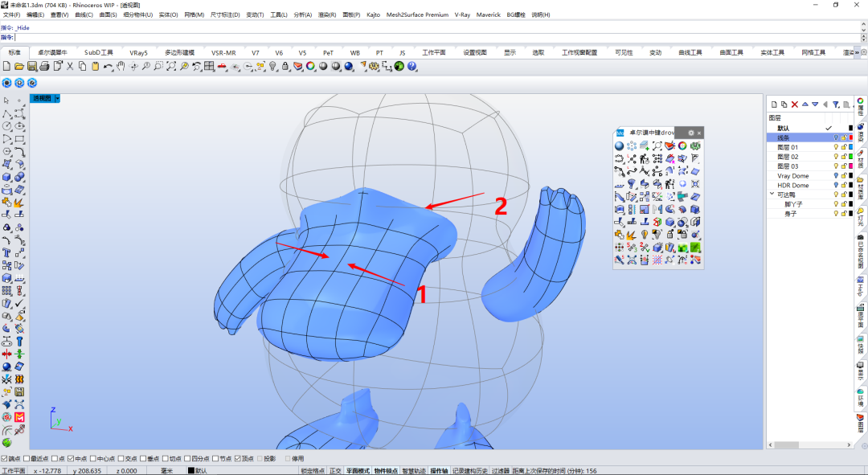Image resolution: width=868 pixels, height=475 pixels.
Task: Enable the 中心点 osnap checkbox
Action: tap(93, 458)
